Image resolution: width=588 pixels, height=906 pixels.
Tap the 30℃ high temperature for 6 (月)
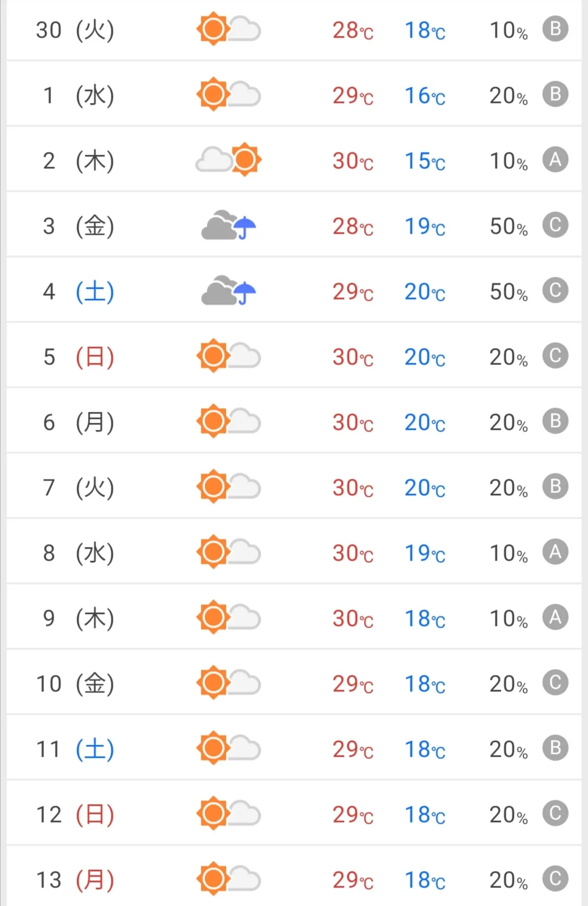click(x=353, y=422)
